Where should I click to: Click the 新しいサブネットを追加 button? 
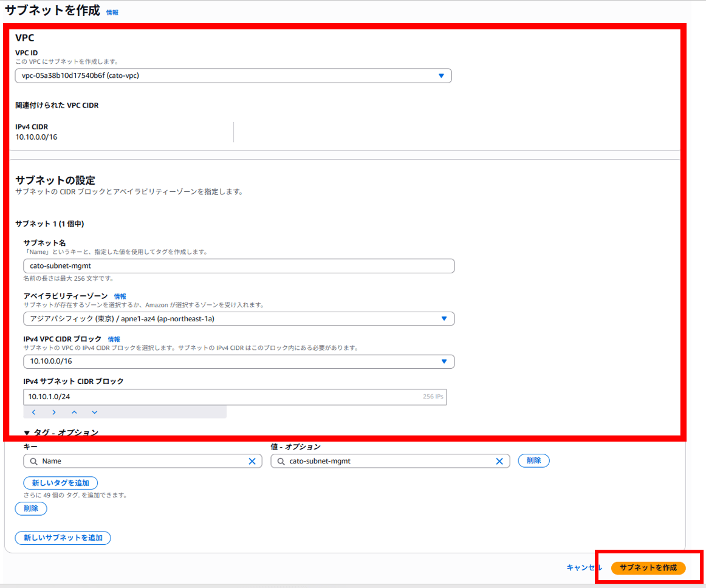(63, 538)
